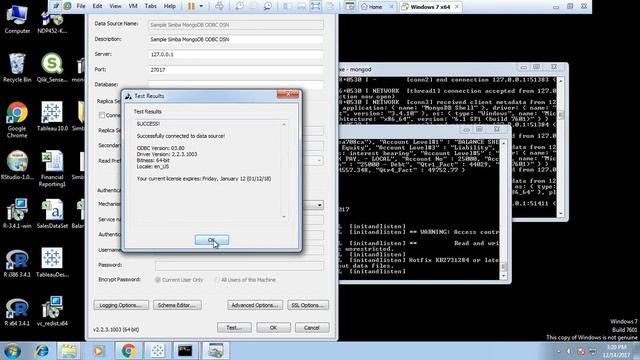The height and width of the screenshot is (360, 640).
Task: Select the SalesDataSet file icon
Action: click(52, 214)
